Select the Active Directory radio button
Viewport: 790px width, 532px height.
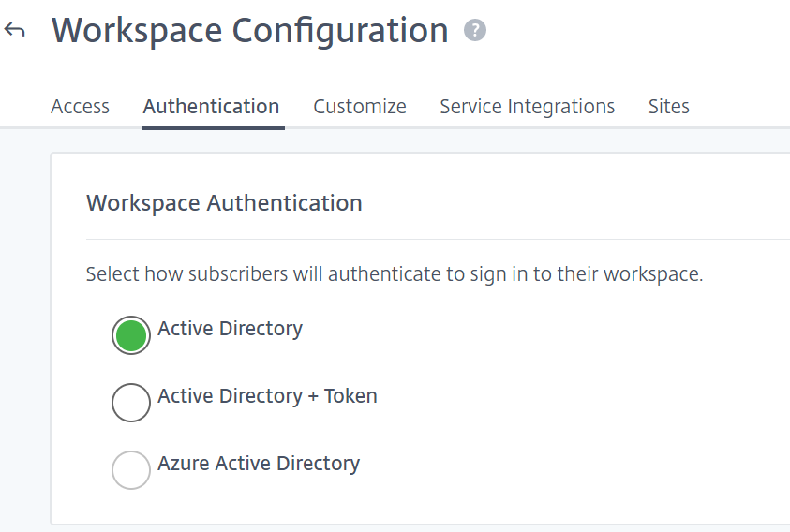(131, 335)
